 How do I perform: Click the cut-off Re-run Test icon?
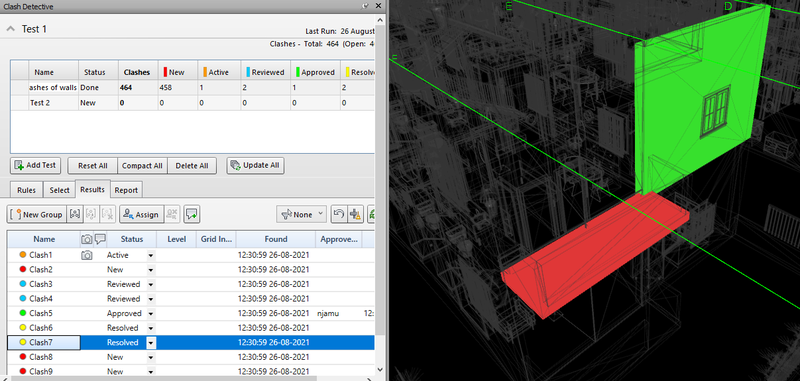click(371, 215)
